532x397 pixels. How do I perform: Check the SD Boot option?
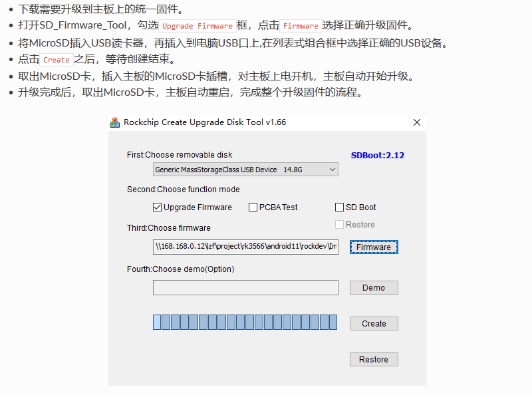pyautogui.click(x=339, y=207)
